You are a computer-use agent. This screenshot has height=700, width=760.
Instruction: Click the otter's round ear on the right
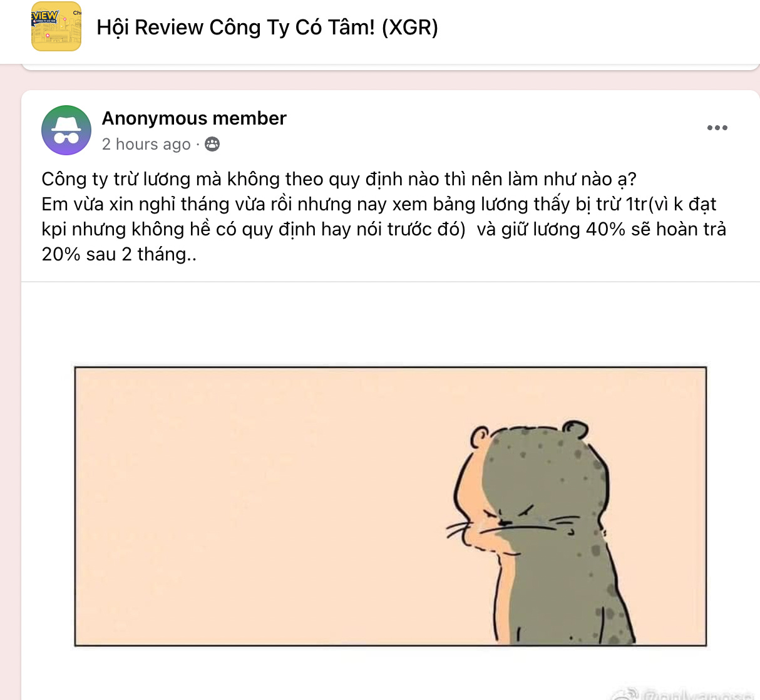[575, 430]
